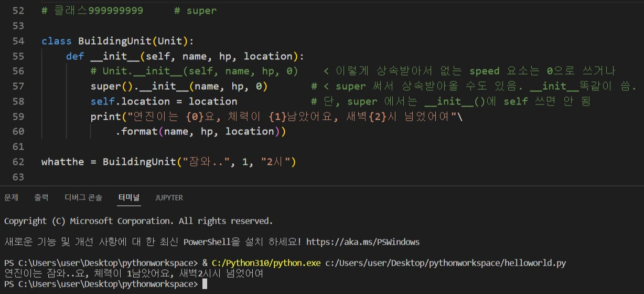
Task: Click the 'whatthe' variable on line 62
Action: [x=62, y=162]
